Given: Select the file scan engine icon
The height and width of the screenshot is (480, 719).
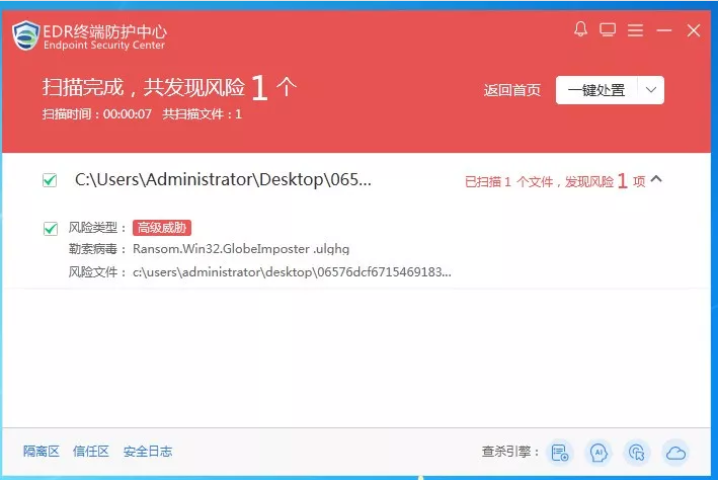Looking at the screenshot, I should point(560,453).
